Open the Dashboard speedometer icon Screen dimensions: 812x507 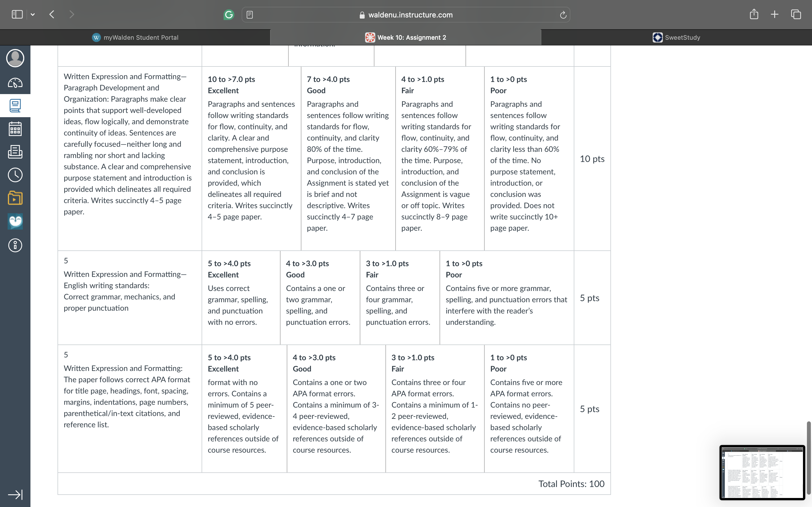(x=15, y=83)
